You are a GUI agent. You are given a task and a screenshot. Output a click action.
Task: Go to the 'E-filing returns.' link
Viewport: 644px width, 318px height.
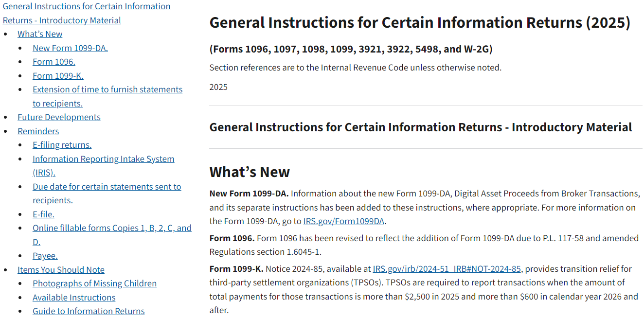(62, 145)
